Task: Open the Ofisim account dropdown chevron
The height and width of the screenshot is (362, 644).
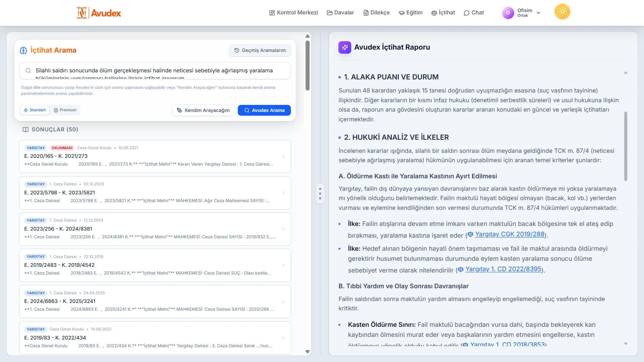Action: 539,13
